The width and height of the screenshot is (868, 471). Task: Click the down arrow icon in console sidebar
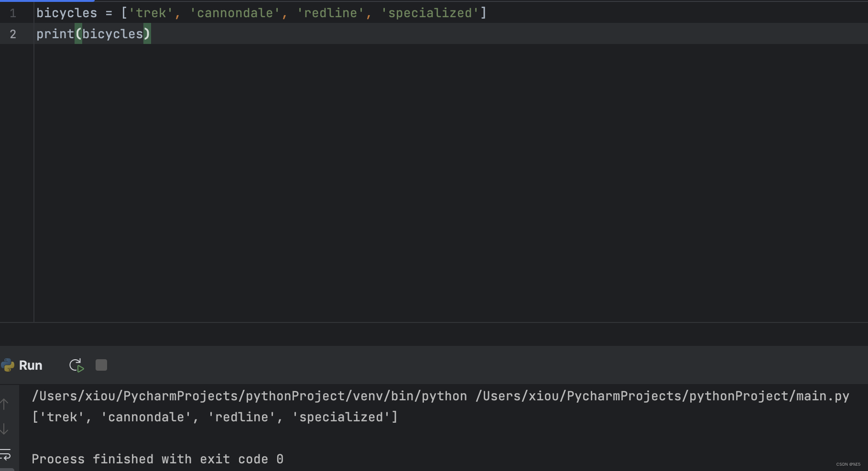point(4,429)
